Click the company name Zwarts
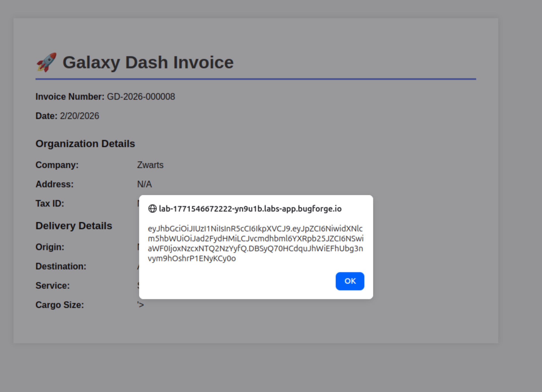 [x=150, y=165]
